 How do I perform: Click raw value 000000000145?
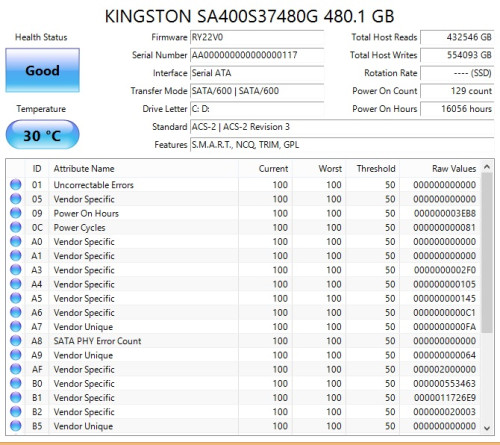tap(445, 298)
